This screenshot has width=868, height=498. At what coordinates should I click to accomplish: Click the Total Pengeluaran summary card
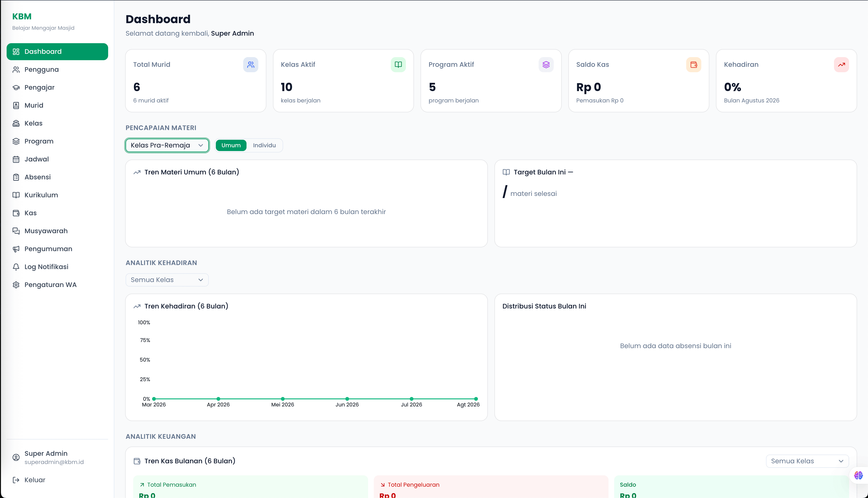491,487
